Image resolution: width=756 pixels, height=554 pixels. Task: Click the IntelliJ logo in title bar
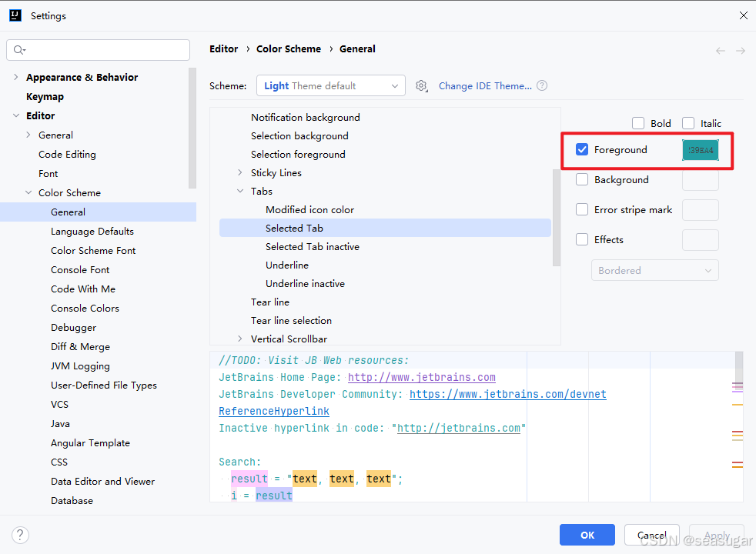tap(15, 15)
